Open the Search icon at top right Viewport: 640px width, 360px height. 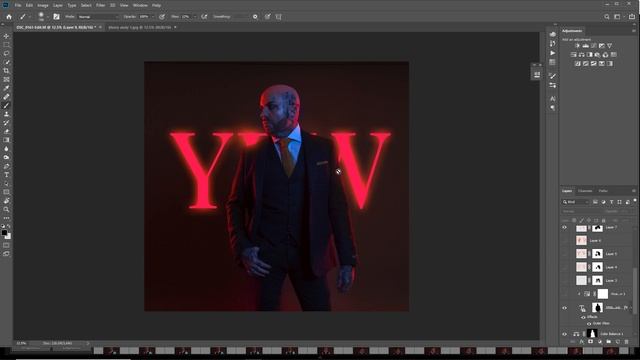[607, 17]
